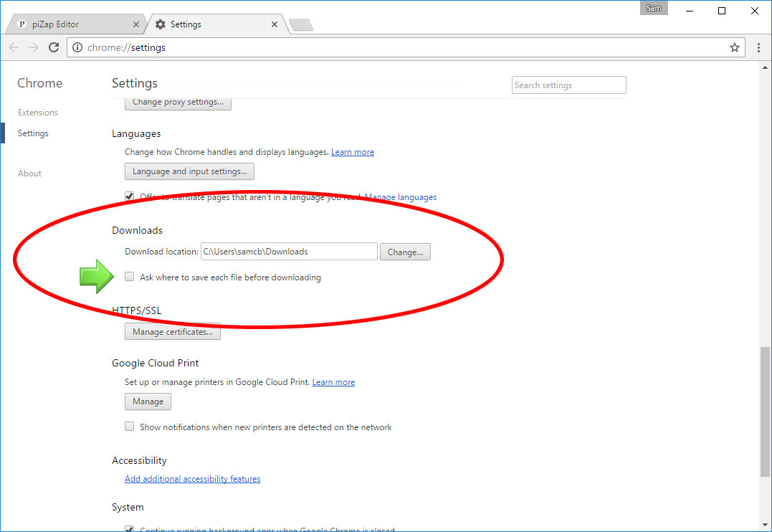Enable Ask where to save each file
Viewport: 772px width, 532px height.
click(x=130, y=277)
